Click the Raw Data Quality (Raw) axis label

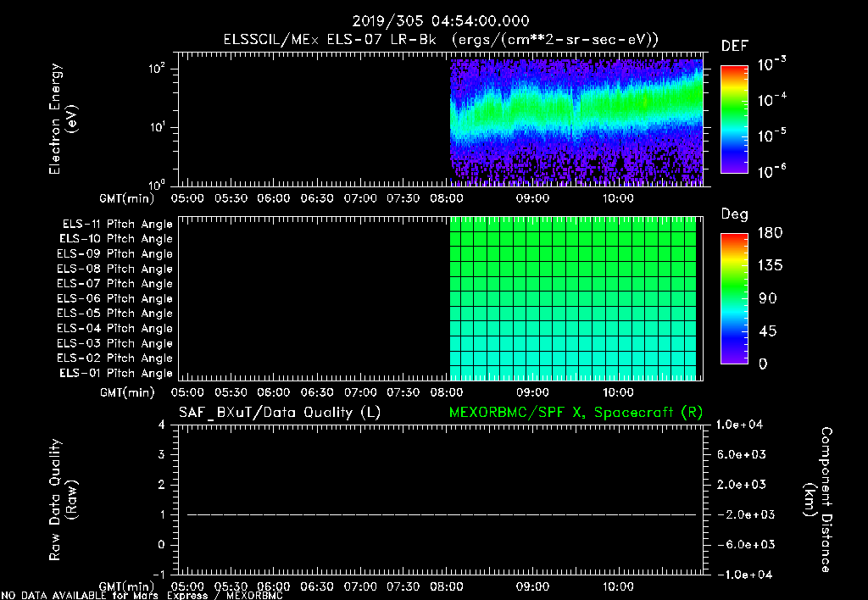(63, 500)
